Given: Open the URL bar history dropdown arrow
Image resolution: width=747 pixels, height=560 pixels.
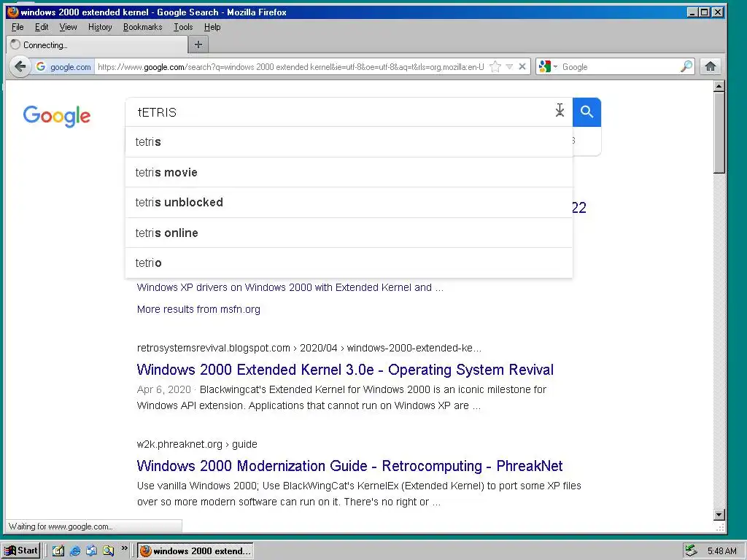Looking at the screenshot, I should click(x=509, y=66).
